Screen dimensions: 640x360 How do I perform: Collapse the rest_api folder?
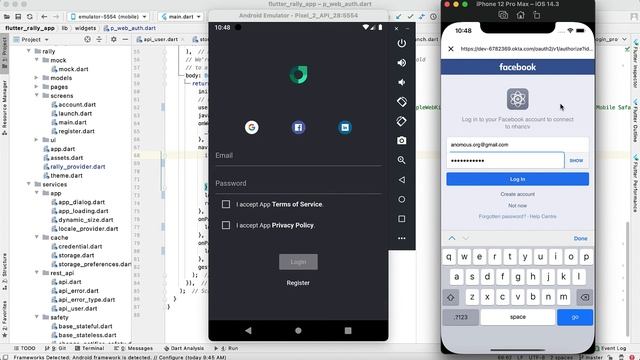point(36,273)
